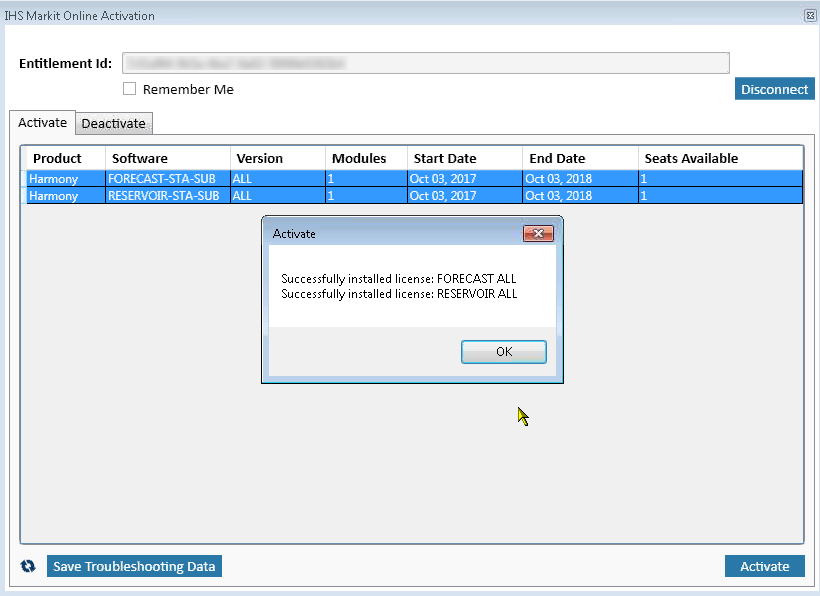Click Start Date Oct 03, 2017 in RESERVOIR row
The image size is (820, 596).
[x=465, y=196]
